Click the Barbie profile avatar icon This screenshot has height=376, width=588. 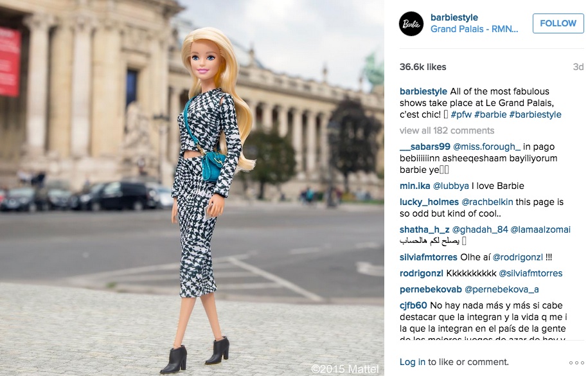[411, 24]
